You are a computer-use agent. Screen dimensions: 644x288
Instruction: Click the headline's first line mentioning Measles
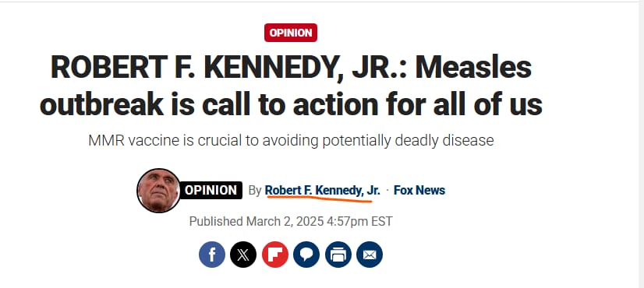coord(291,68)
